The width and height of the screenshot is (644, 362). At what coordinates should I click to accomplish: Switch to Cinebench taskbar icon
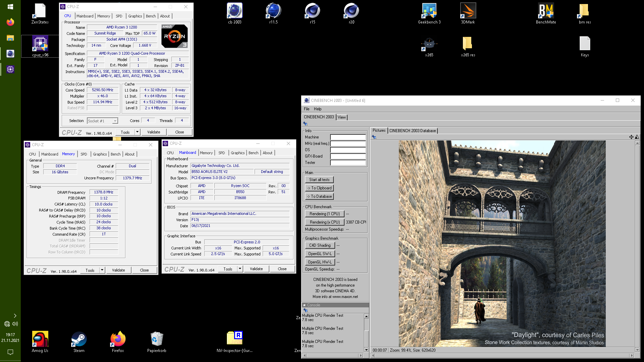pos(10,54)
